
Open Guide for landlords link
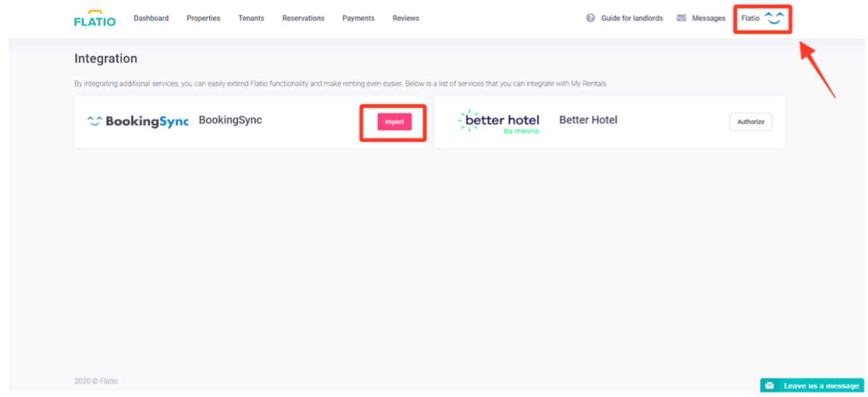click(632, 18)
